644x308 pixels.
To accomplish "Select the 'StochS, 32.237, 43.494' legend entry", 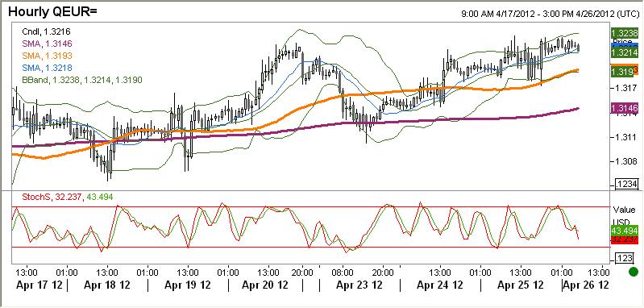I will (x=68, y=197).
